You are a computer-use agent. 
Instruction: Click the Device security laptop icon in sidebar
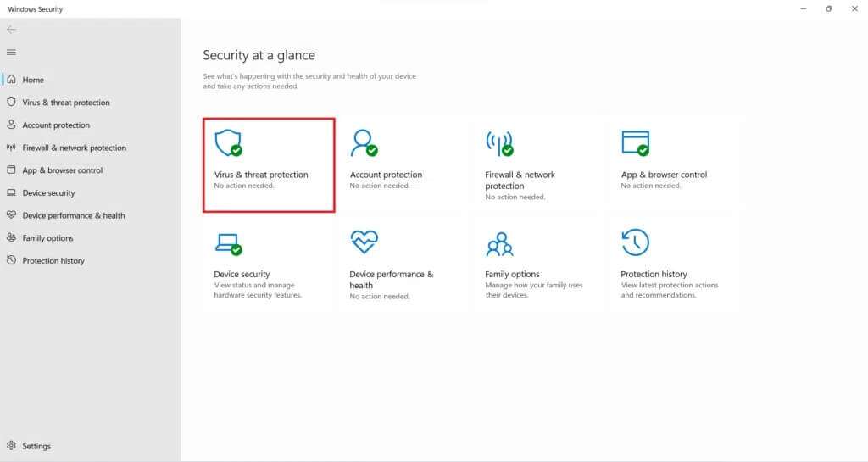click(11, 192)
